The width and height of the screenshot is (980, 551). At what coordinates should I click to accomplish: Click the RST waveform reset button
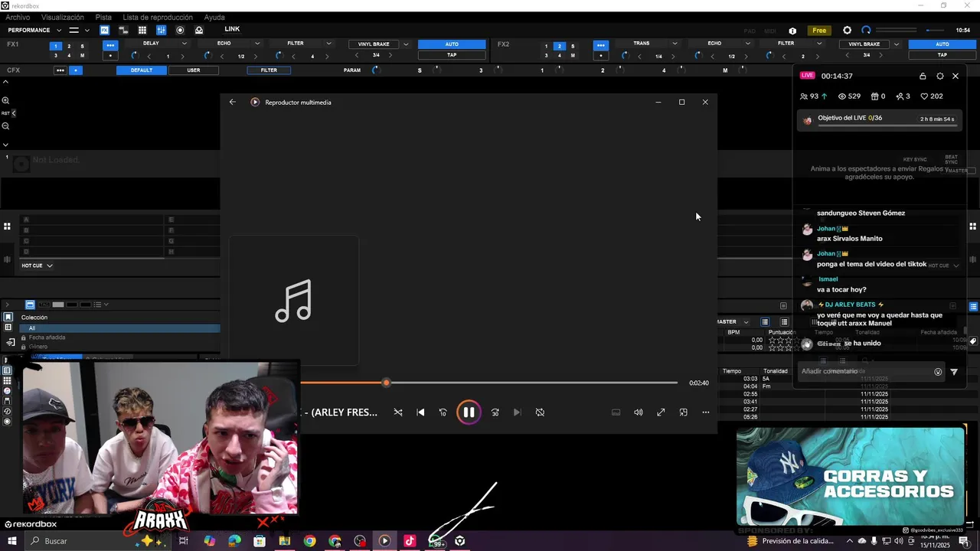coord(5,113)
